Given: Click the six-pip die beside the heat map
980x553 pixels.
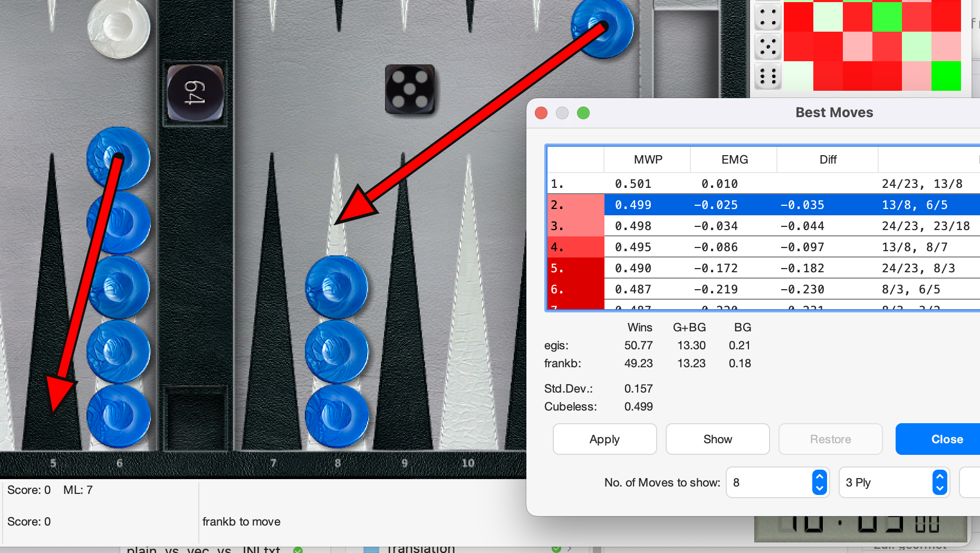Looking at the screenshot, I should pyautogui.click(x=767, y=76).
